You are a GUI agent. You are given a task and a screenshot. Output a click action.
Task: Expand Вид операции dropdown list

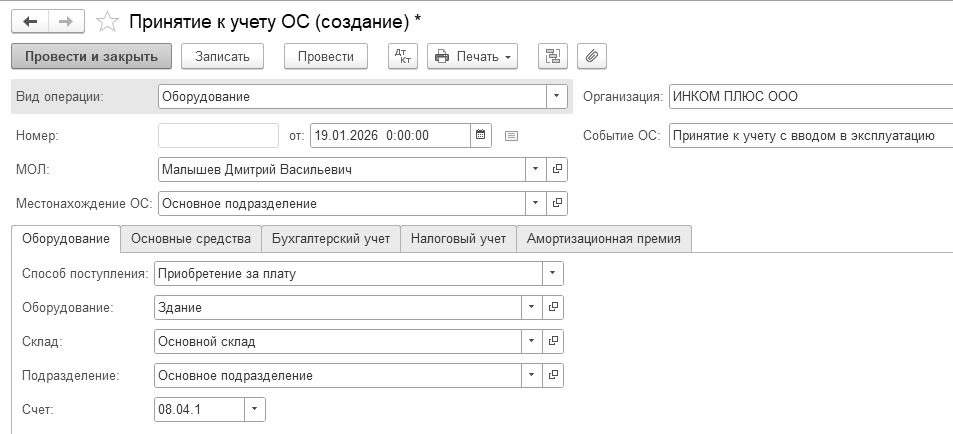pyautogui.click(x=555, y=97)
